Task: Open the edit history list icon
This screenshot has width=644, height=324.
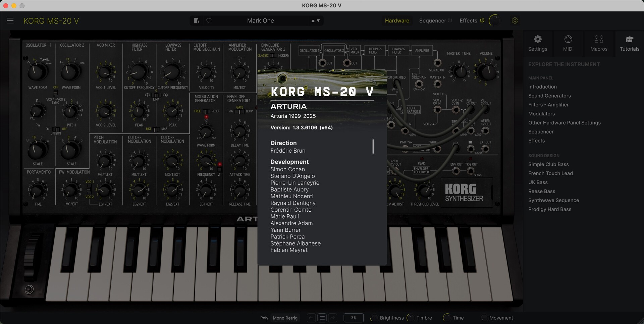Action: [322, 318]
